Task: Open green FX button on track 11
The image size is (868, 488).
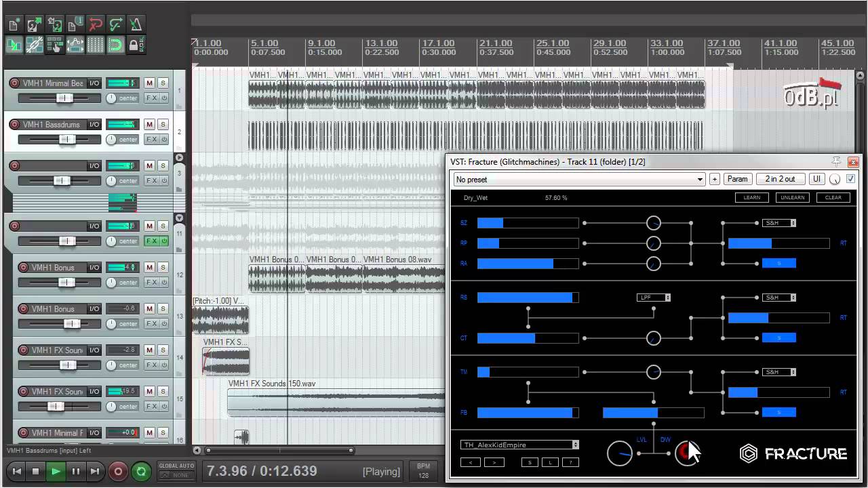Action: pyautogui.click(x=151, y=241)
